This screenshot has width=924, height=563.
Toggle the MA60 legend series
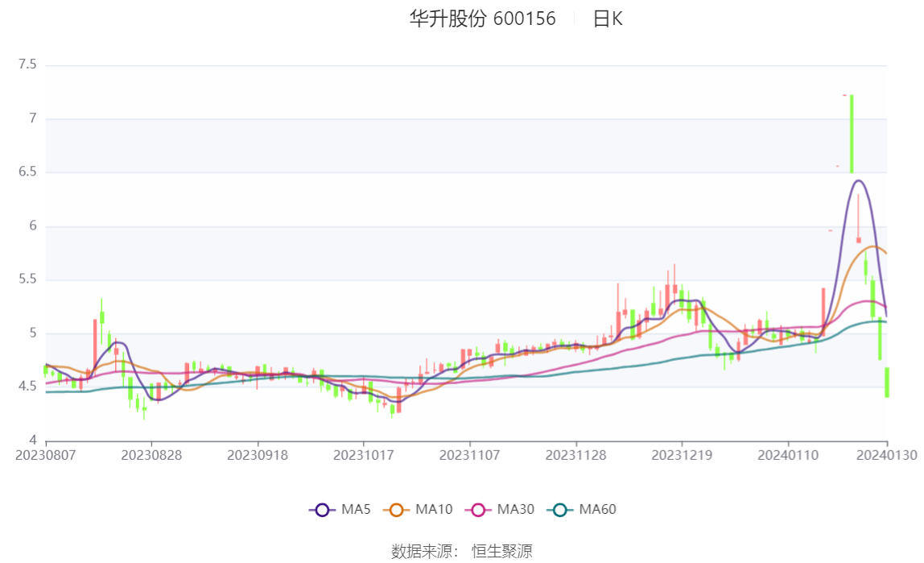coord(582,509)
